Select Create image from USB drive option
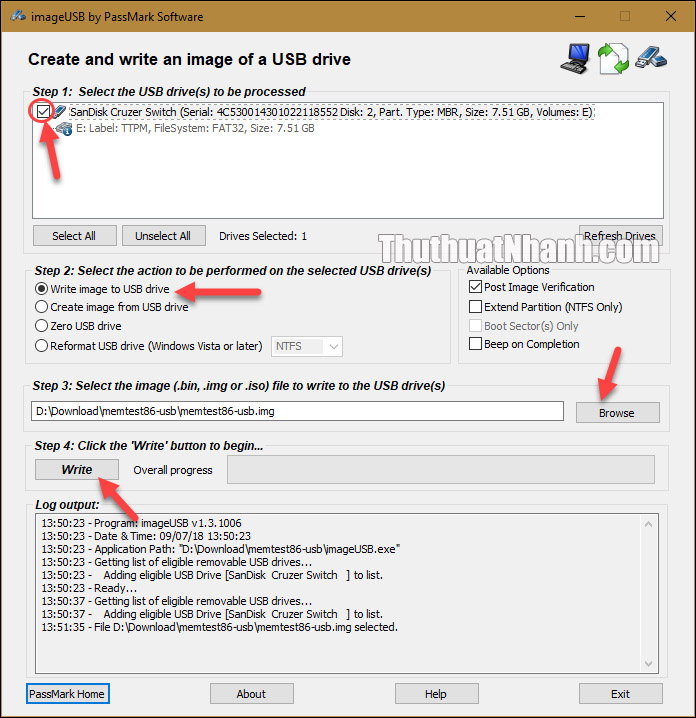696x718 pixels. pos(42,306)
